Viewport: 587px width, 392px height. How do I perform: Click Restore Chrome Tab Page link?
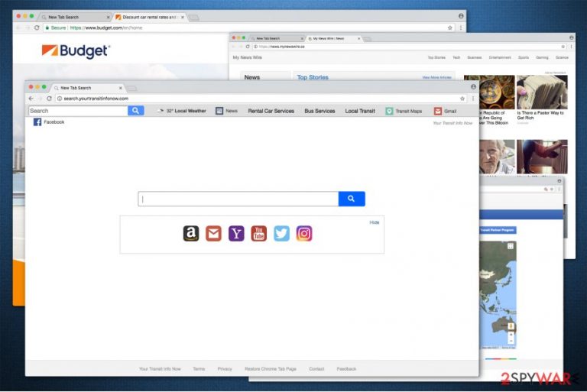tap(271, 369)
